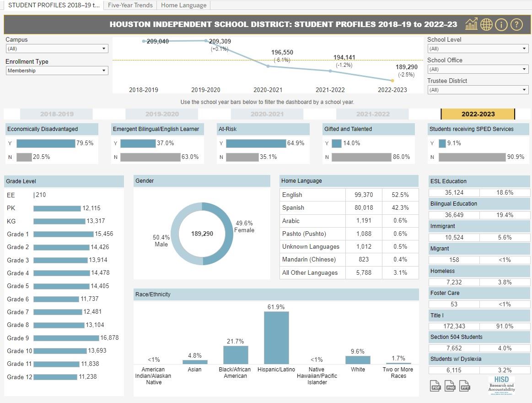
Task: Expand the School Office dropdown
Action: pyautogui.click(x=478, y=69)
